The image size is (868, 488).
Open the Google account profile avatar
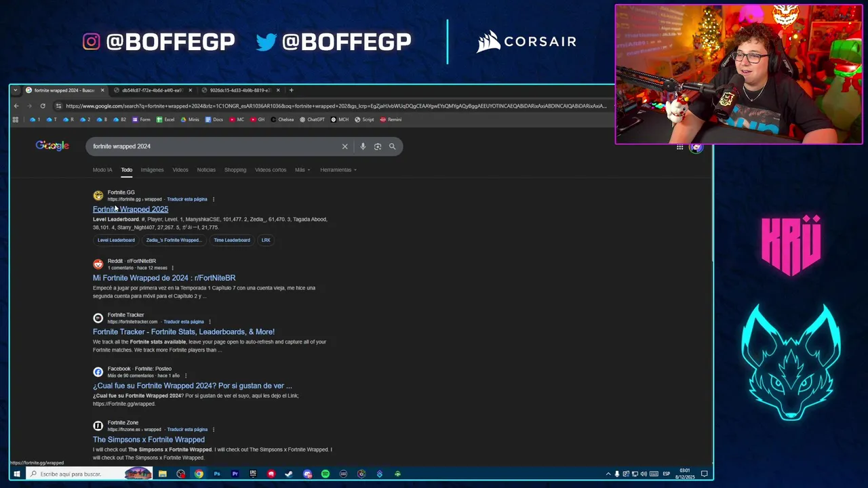click(696, 147)
